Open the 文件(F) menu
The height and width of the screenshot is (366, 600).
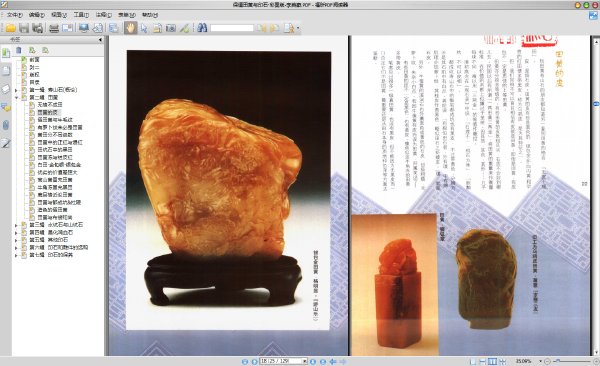[x=15, y=15]
